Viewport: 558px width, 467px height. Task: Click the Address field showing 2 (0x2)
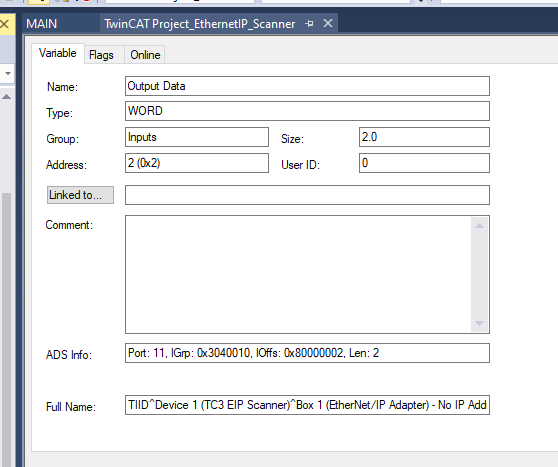tap(197, 163)
